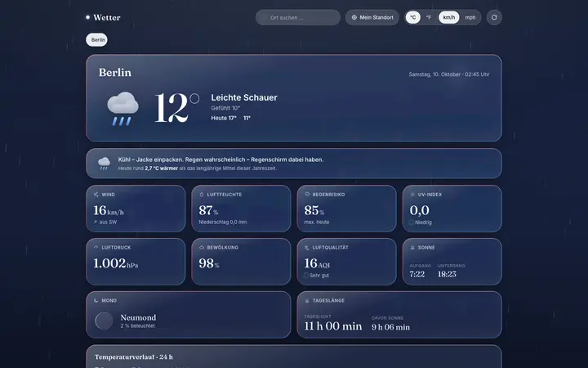Click the Temperaturverlauf 24 h panel header
This screenshot has height=368, width=588.
134,357
